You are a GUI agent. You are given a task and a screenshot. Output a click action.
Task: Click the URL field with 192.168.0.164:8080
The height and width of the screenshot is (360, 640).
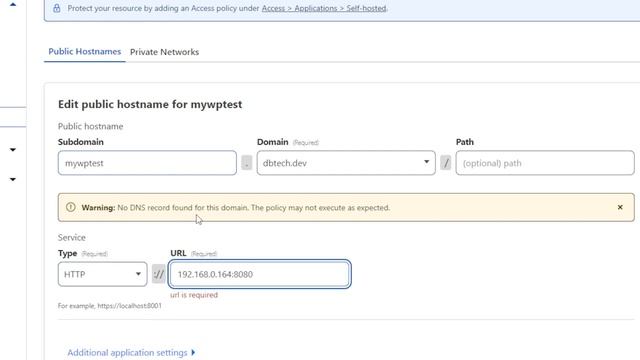(x=260, y=274)
